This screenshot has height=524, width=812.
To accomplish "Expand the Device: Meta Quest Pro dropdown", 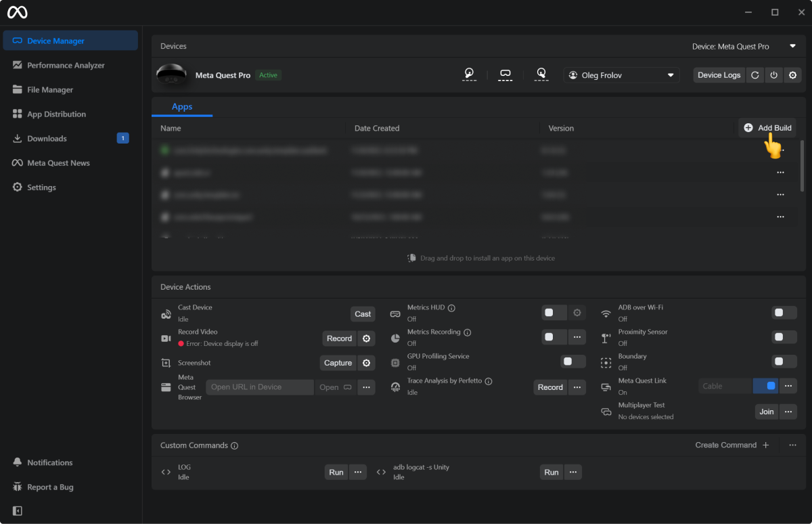I will 744,47.
